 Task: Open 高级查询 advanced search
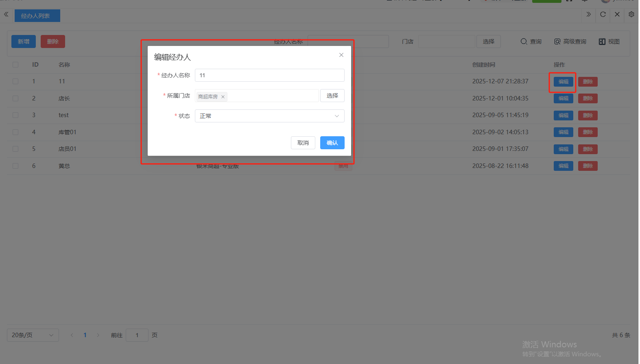[570, 41]
